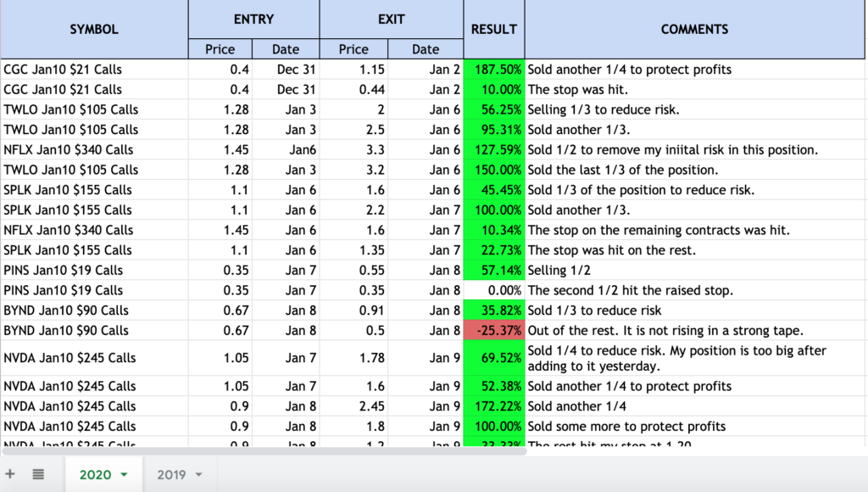Open the all sheets list icon

(x=38, y=474)
